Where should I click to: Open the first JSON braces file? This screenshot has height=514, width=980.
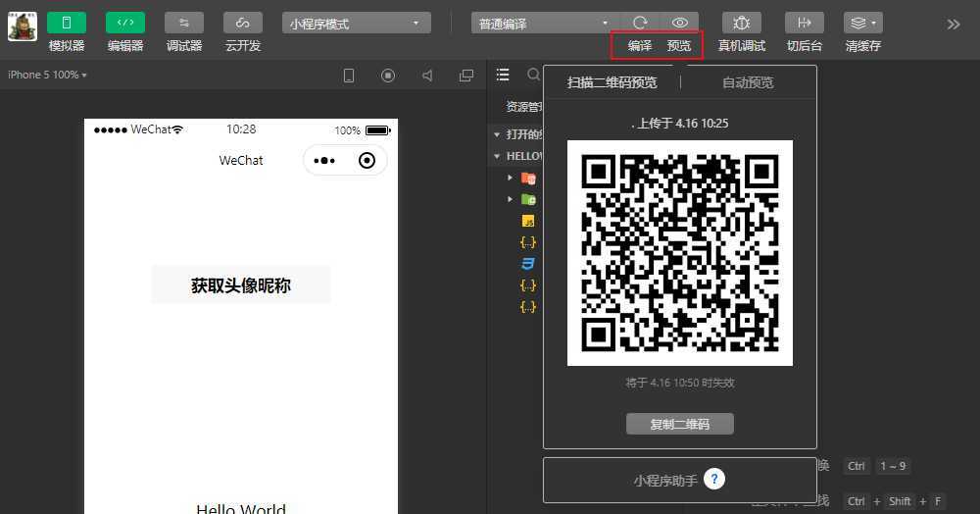(x=528, y=242)
